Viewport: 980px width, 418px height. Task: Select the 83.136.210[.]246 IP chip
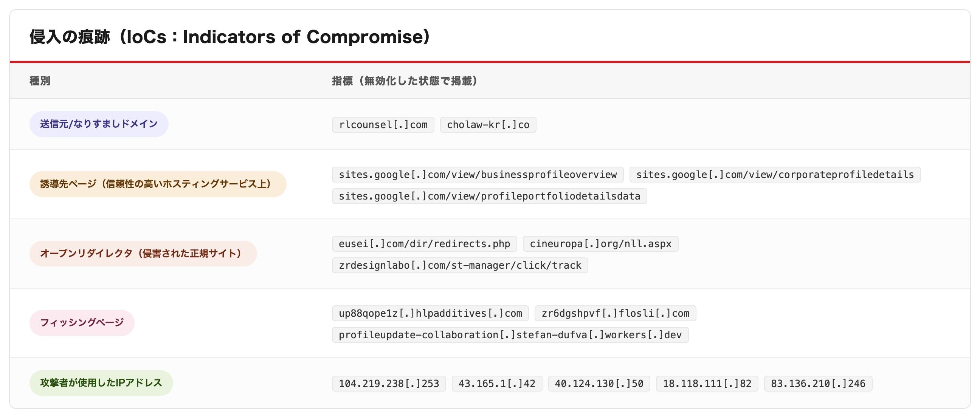tap(818, 384)
